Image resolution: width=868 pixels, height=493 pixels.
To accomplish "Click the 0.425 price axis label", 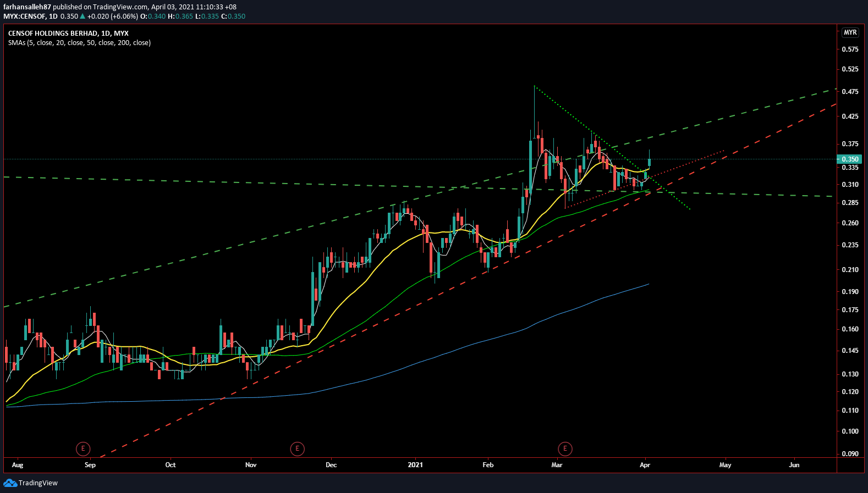I will point(850,117).
